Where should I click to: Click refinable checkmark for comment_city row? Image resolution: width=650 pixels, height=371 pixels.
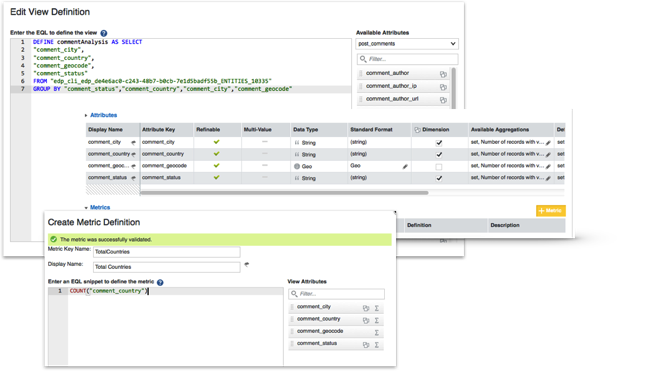216,142
